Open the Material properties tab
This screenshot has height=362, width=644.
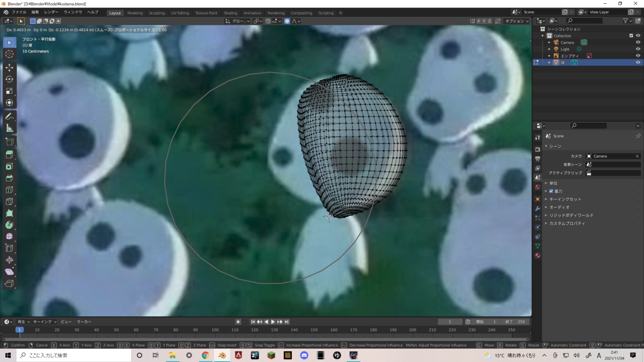[538, 256]
